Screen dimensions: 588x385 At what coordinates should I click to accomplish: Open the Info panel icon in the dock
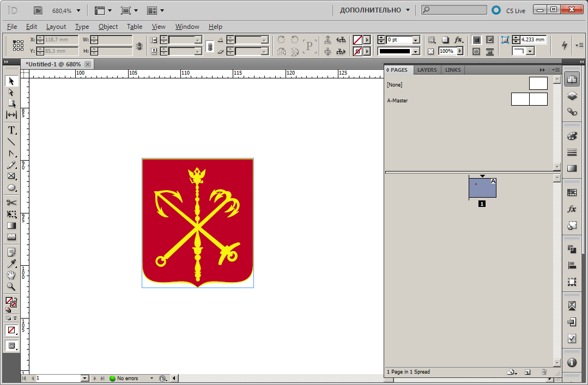[572, 363]
